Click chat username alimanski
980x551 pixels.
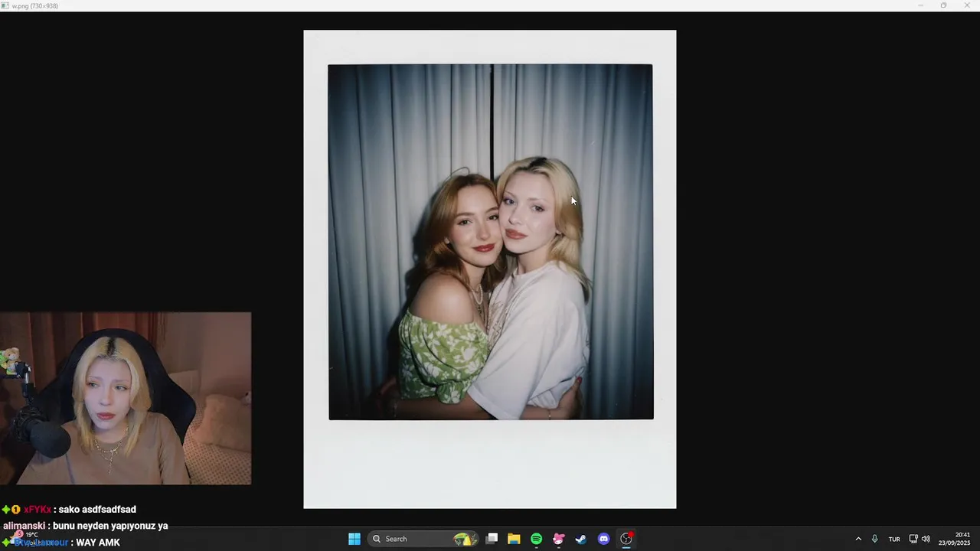(x=25, y=526)
